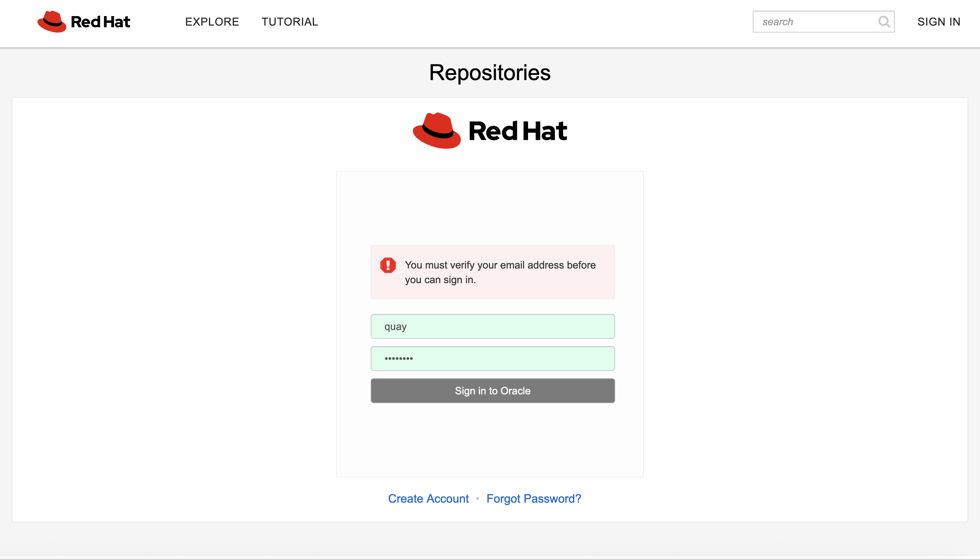Click the large Red Hat wordmark text
The width and height of the screenshot is (980, 559).
point(517,131)
